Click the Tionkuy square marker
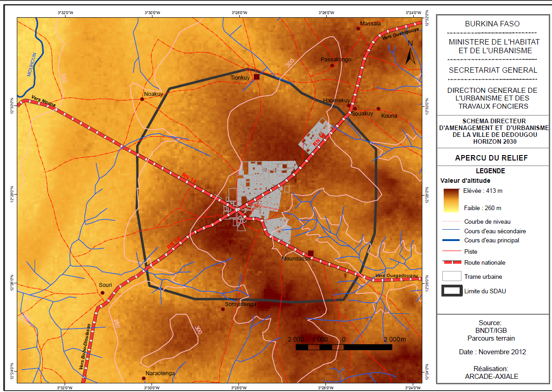The image size is (552, 392). [257, 77]
